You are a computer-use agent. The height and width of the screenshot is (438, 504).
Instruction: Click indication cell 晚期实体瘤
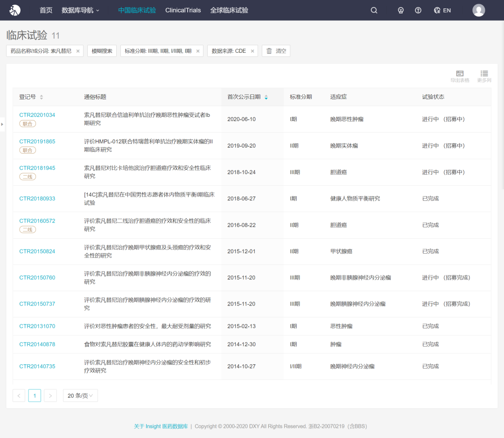(344, 146)
